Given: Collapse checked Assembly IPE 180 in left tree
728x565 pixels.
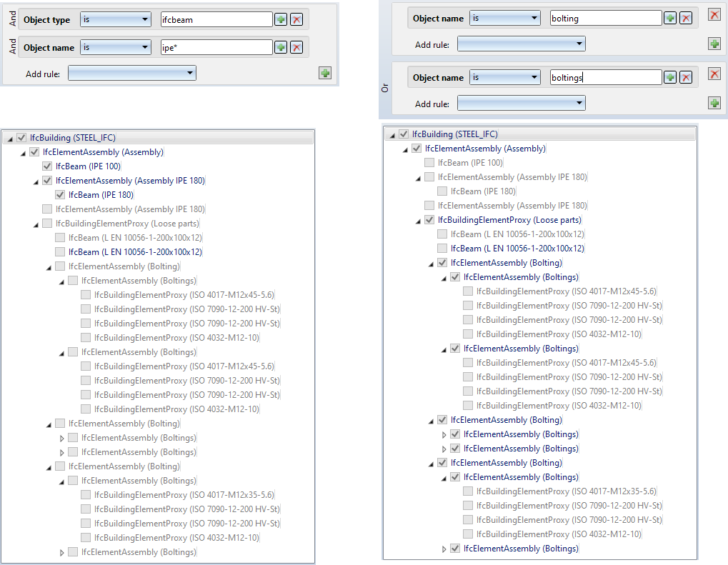Looking at the screenshot, I should tap(36, 181).
